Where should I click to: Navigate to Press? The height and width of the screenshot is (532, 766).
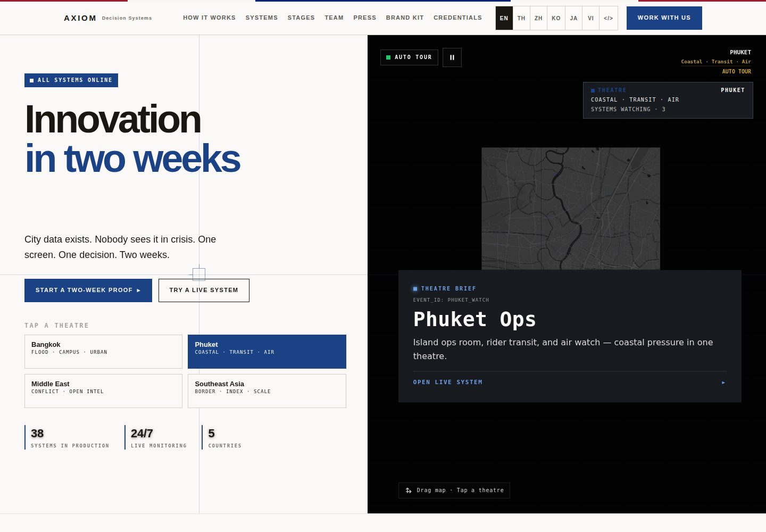pyautogui.click(x=365, y=18)
